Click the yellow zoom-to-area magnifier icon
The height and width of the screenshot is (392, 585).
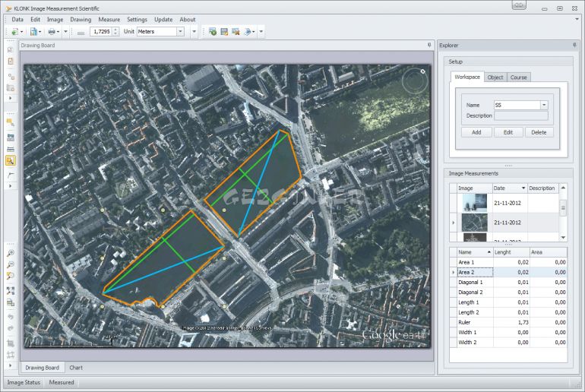11,276
